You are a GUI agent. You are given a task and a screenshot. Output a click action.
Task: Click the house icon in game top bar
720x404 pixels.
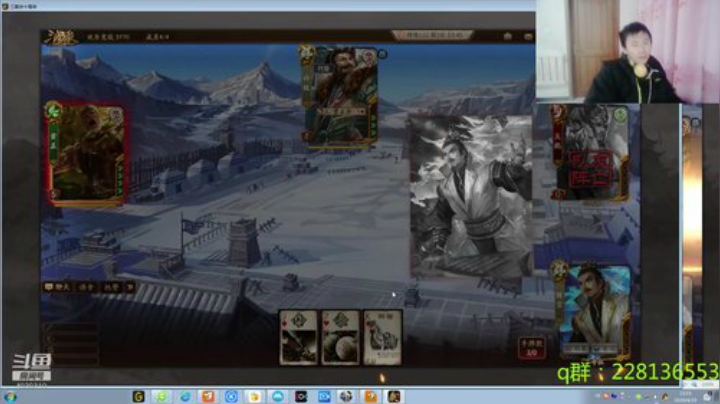[507, 36]
